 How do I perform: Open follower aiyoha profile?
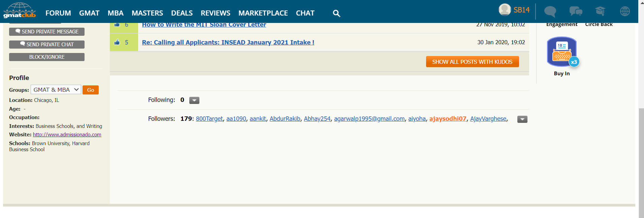417,119
